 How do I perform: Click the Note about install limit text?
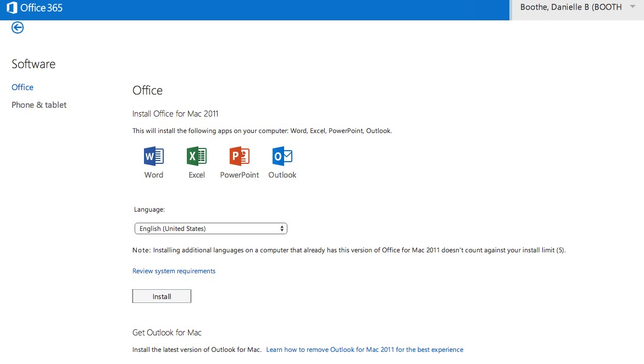(349, 250)
